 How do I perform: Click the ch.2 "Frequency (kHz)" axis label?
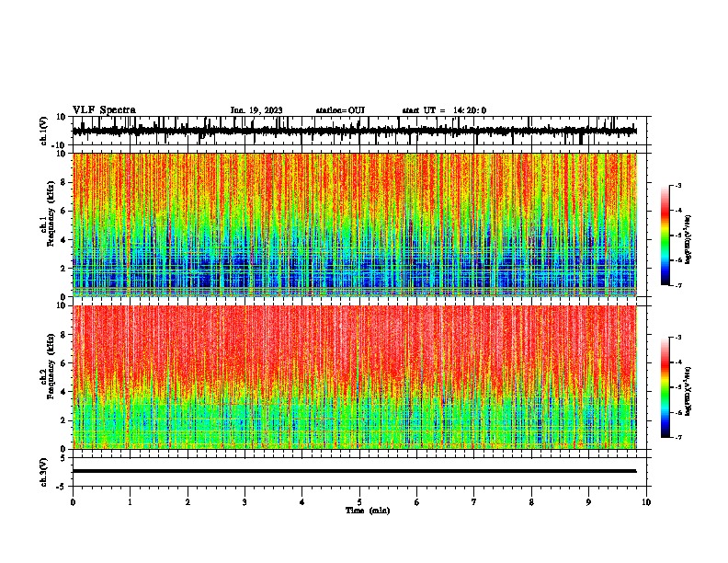tap(51, 366)
